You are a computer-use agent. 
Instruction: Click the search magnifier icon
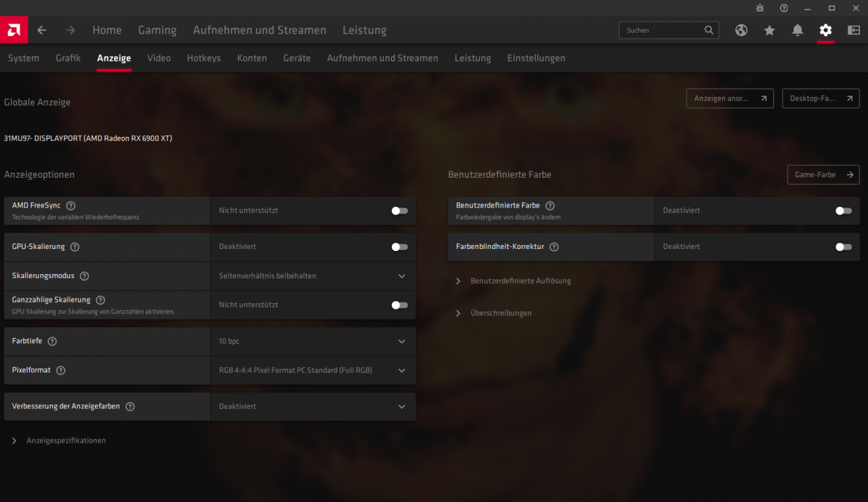click(709, 30)
